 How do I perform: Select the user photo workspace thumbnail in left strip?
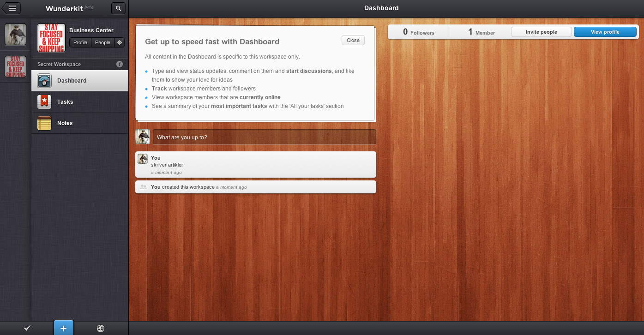point(16,35)
